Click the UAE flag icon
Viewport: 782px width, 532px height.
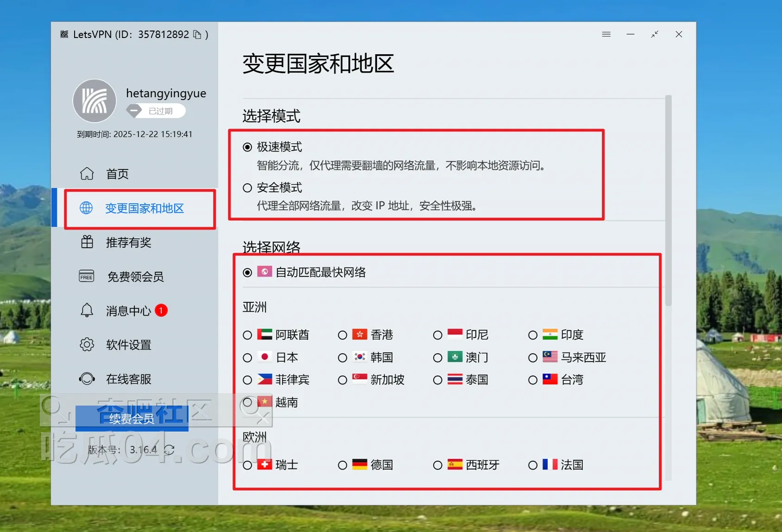click(265, 334)
